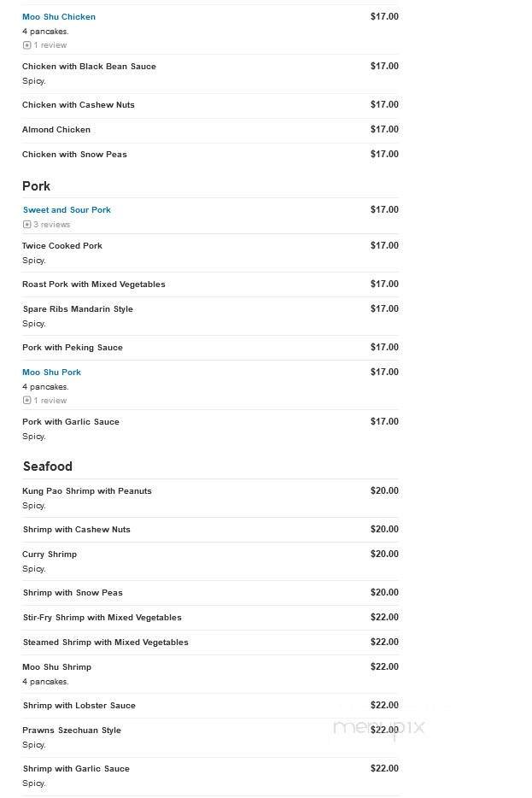
Task: Click the star icon beside Sweet and Sour Pork's reviews
Action: (x=26, y=224)
